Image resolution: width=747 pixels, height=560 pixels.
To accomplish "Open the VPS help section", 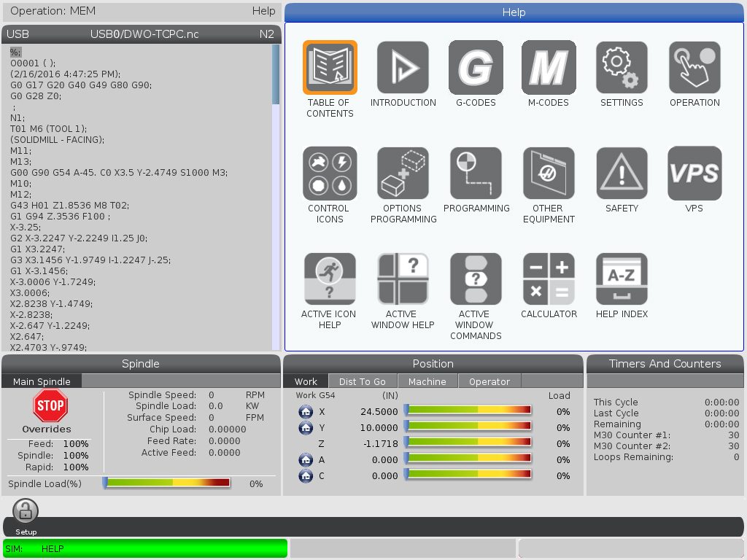I will point(694,174).
